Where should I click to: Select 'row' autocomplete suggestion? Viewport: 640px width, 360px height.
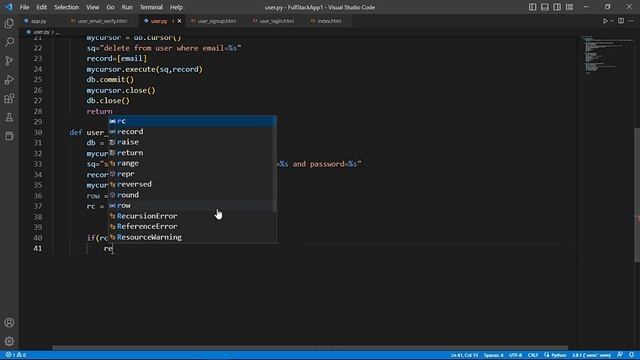click(x=192, y=205)
